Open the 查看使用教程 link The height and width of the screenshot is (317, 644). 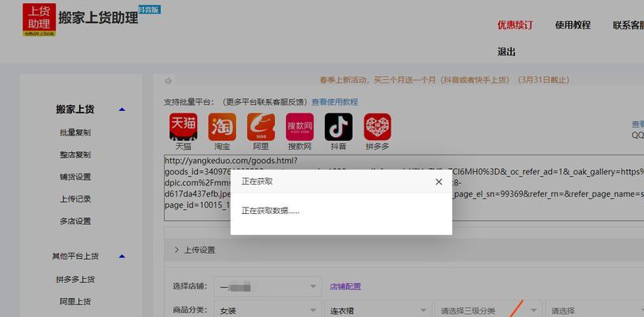tap(335, 102)
